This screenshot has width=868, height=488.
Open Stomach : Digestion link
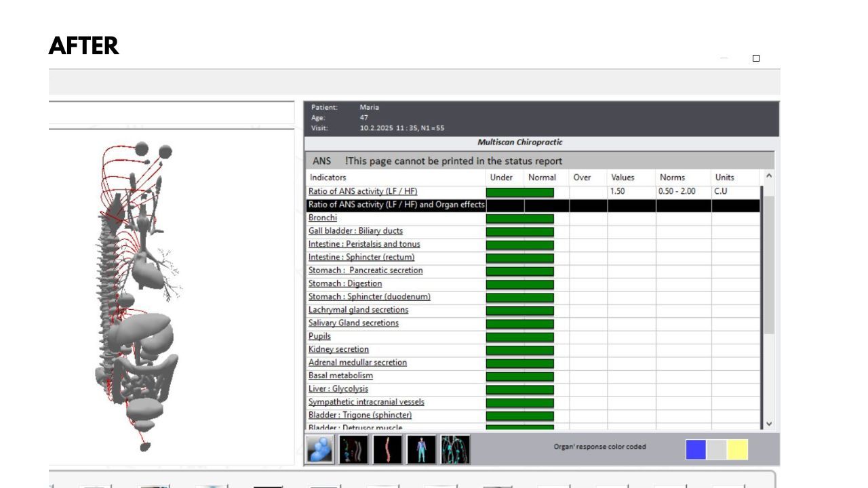tap(345, 283)
